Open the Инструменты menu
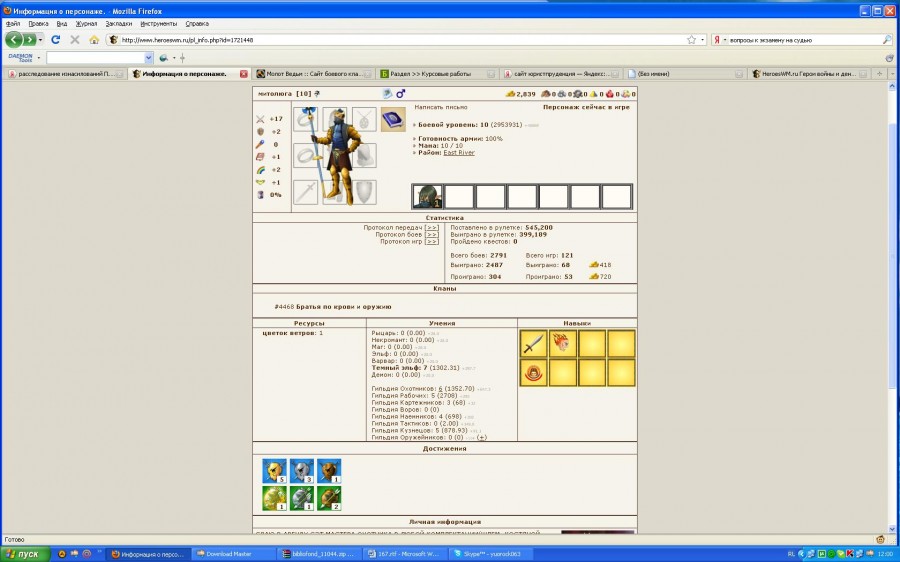This screenshot has width=900, height=562. [x=158, y=24]
